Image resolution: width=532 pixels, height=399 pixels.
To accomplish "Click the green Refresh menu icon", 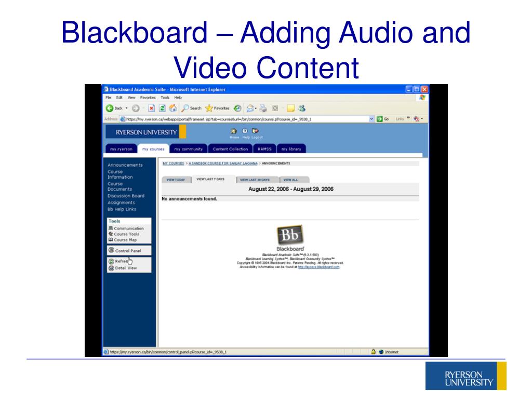I will pyautogui.click(x=111, y=261).
